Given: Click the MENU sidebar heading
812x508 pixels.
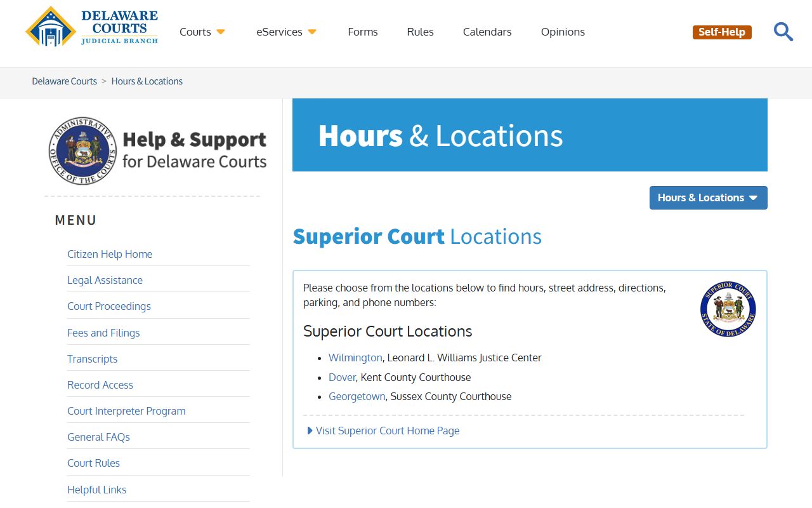Looking at the screenshot, I should coord(76,220).
